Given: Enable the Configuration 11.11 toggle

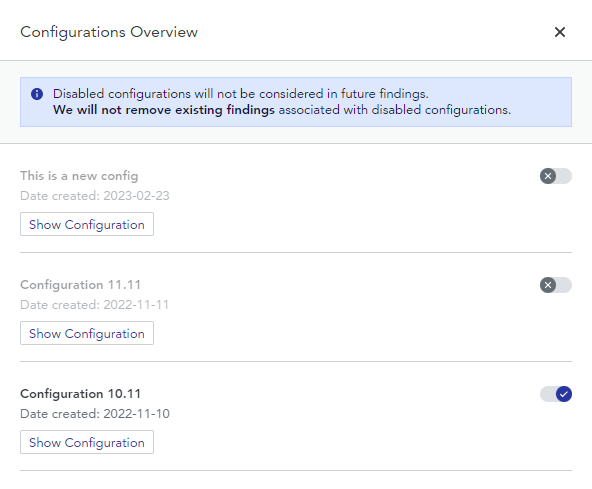Looking at the screenshot, I should coord(556,285).
